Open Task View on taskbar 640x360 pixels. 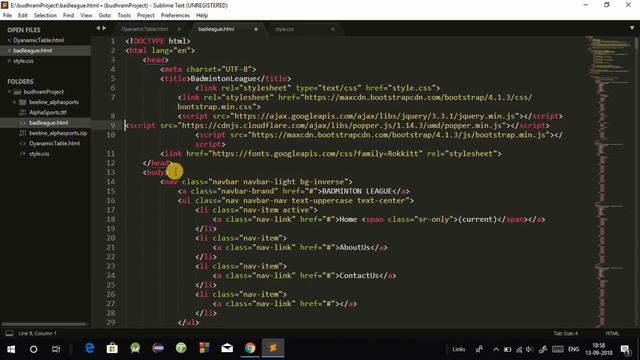(x=56, y=349)
